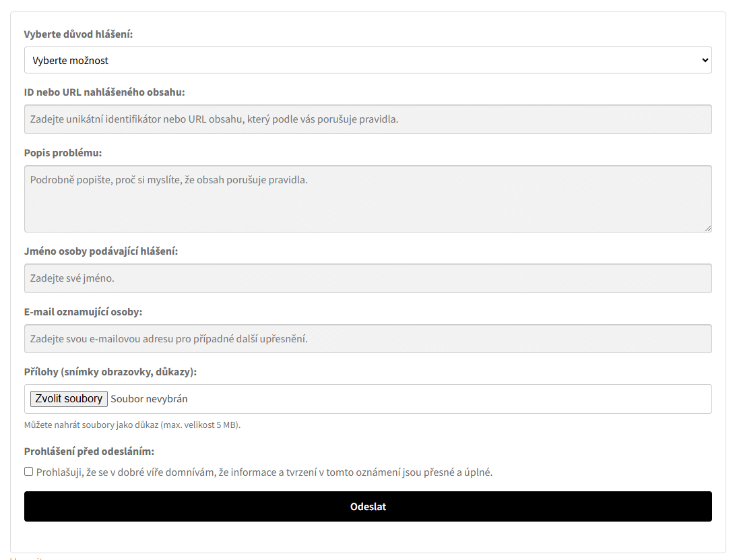
Task: Click the "Přílohy (snímky obrazovky, důkazy):" label
Action: point(110,372)
